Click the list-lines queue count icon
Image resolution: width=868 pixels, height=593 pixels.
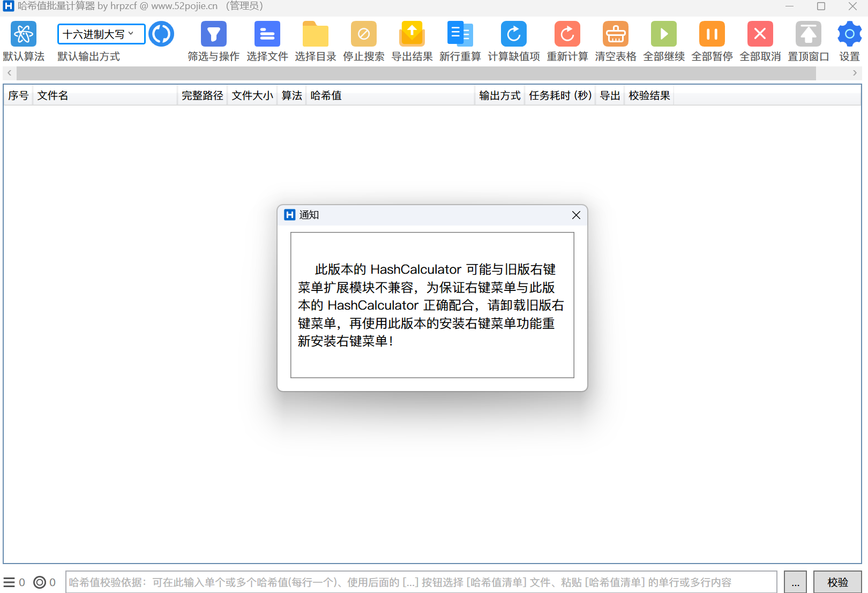point(9,582)
